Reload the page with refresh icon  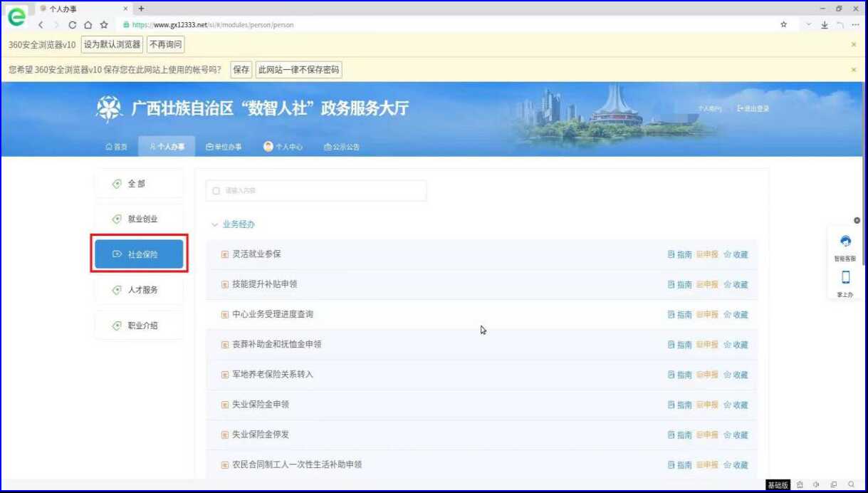(x=73, y=24)
